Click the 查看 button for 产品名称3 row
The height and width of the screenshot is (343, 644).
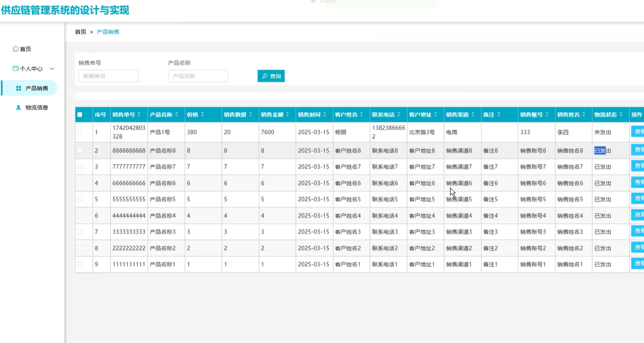pyautogui.click(x=637, y=231)
